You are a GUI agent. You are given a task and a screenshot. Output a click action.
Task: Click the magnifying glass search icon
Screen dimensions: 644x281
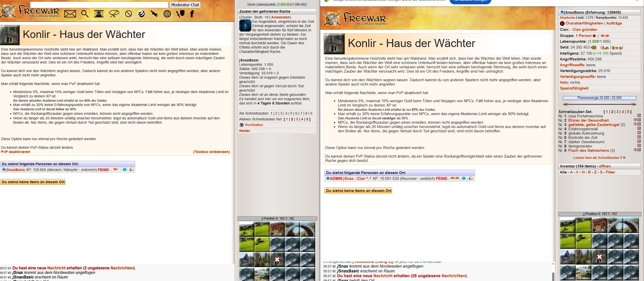point(85,14)
